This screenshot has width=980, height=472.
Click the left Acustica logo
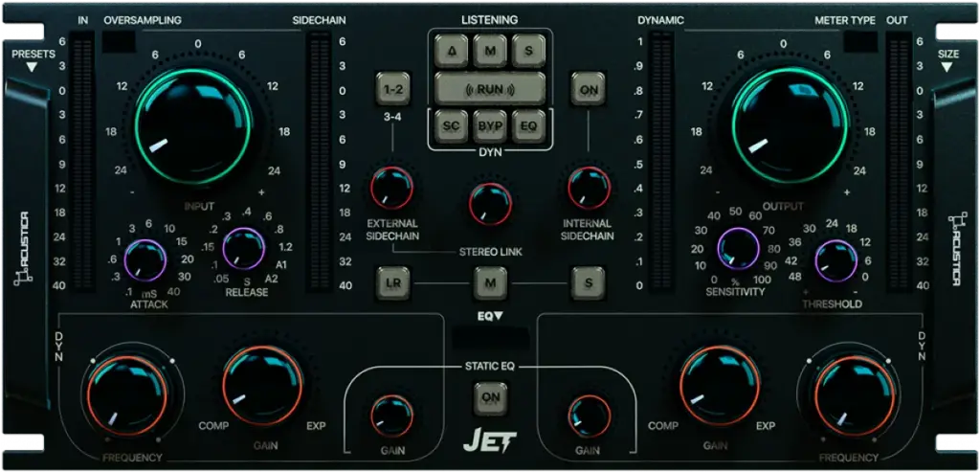[x=23, y=250]
